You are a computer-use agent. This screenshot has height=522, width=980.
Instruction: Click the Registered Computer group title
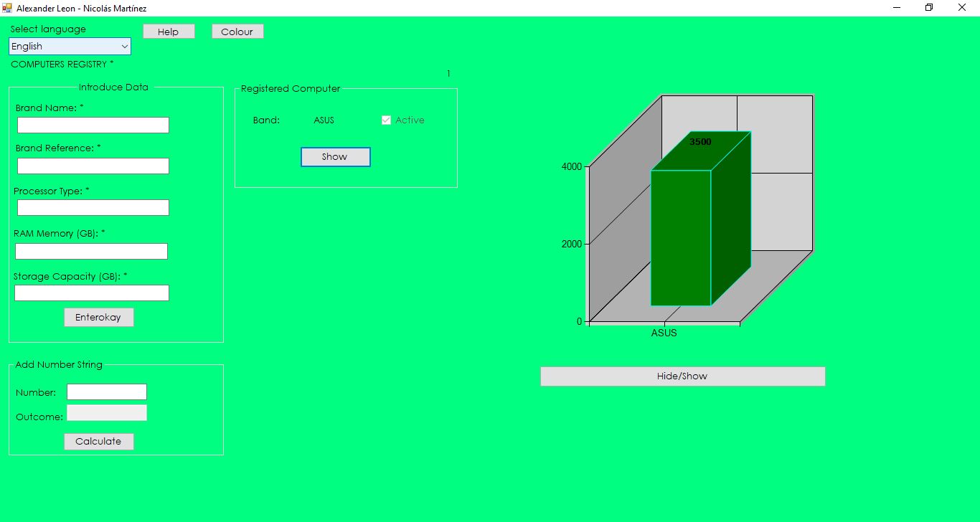click(291, 89)
